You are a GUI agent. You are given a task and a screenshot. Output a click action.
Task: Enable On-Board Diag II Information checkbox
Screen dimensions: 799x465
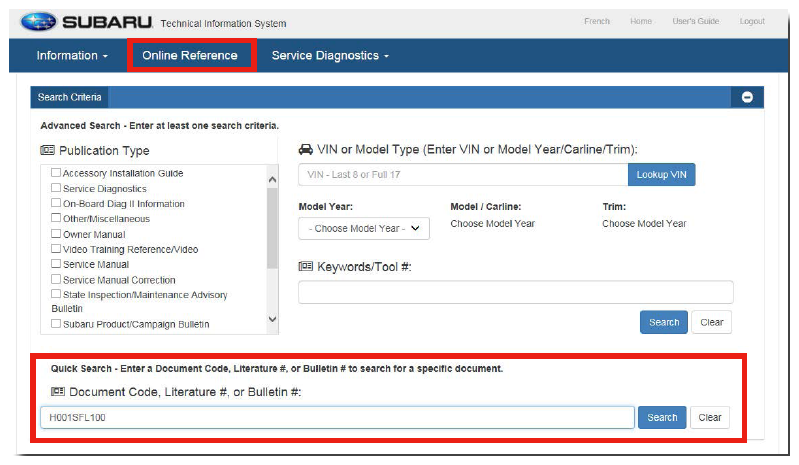(56, 203)
